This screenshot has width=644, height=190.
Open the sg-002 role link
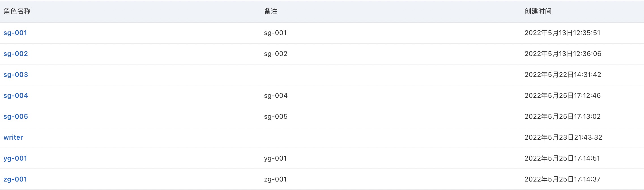point(16,54)
